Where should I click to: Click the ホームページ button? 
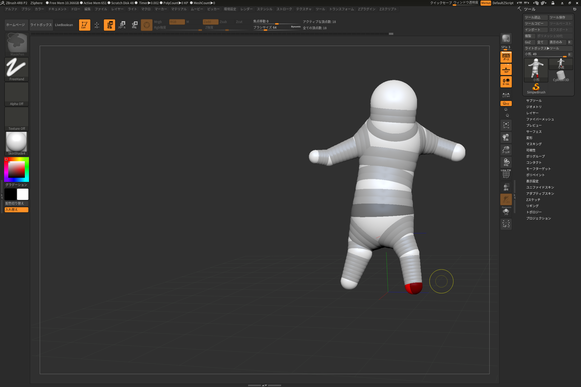click(x=16, y=25)
